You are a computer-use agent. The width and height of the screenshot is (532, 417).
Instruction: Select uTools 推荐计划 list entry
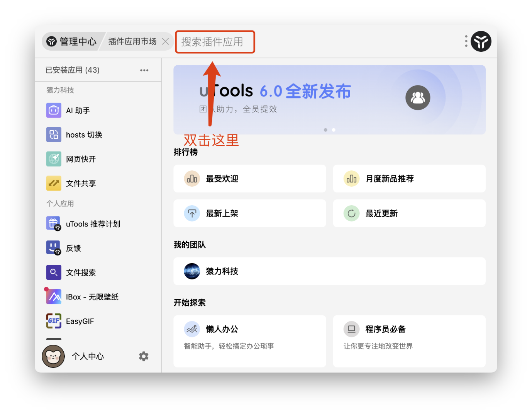[98, 224]
